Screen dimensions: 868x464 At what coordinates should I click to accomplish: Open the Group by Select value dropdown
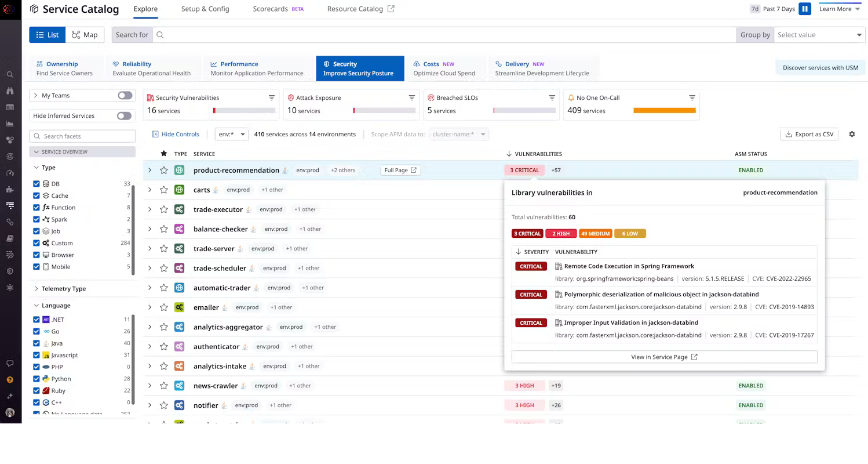pos(819,35)
